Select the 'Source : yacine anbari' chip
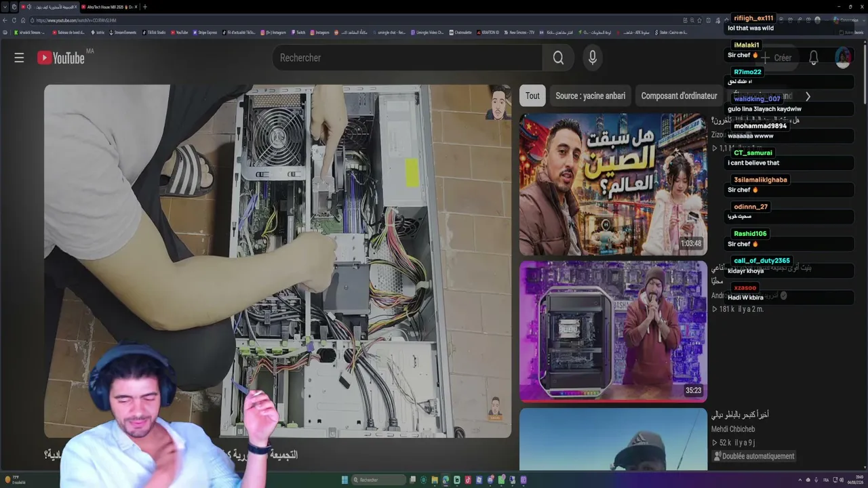Viewport: 868px width, 488px height. [590, 96]
